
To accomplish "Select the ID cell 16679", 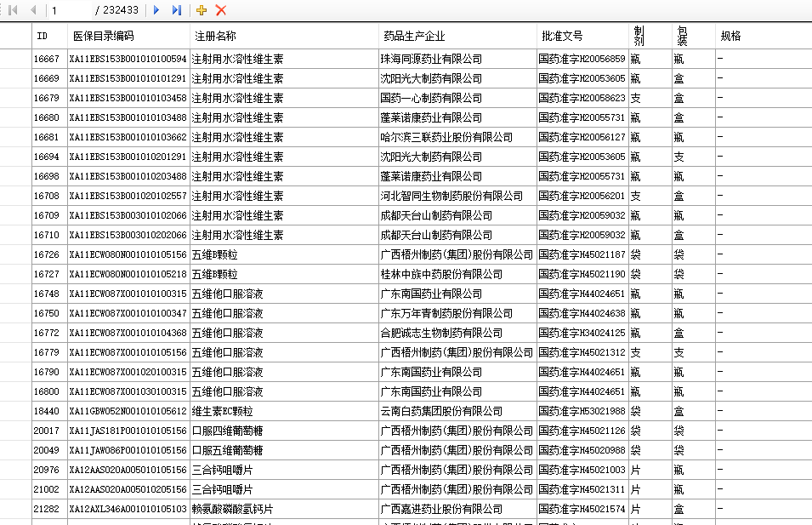I will (x=49, y=99).
